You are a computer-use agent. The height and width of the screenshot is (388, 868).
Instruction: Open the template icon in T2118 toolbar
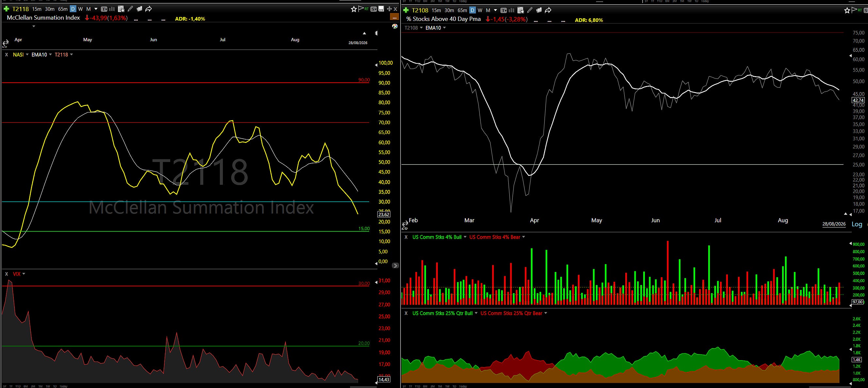(x=104, y=9)
